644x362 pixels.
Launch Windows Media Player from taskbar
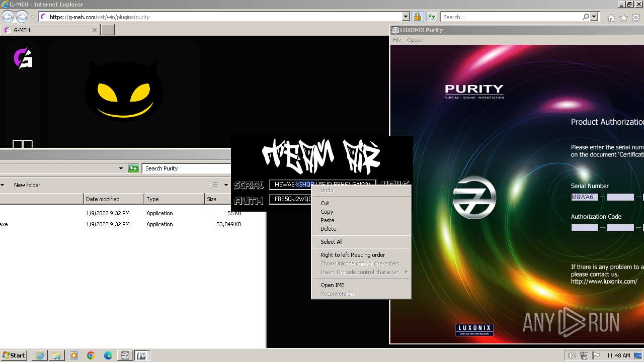tap(74, 355)
